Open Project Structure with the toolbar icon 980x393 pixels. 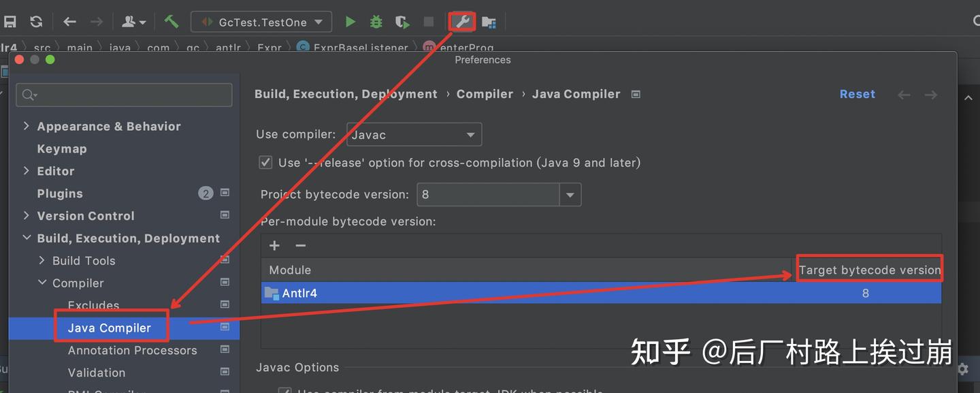pyautogui.click(x=489, y=21)
